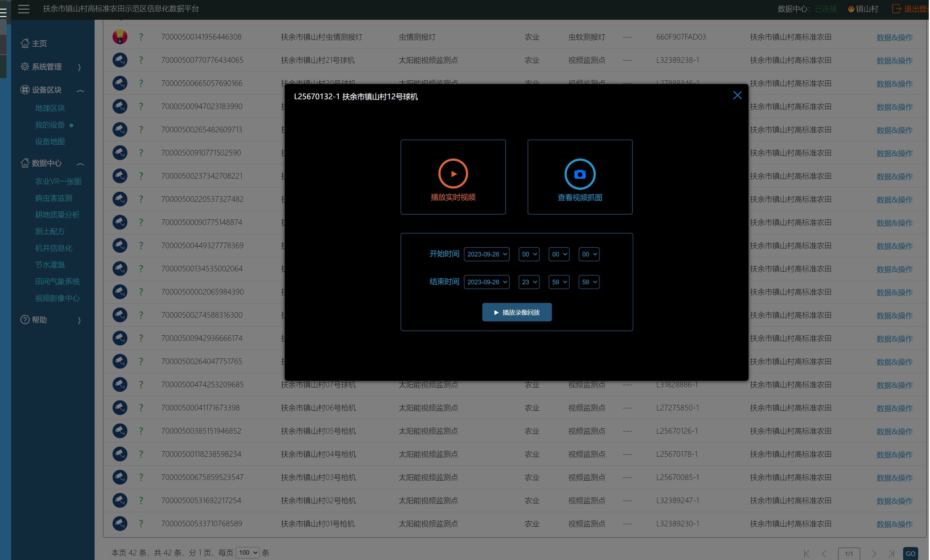Open the 结束时间 minute dropdown
The height and width of the screenshot is (560, 930).
tap(559, 282)
